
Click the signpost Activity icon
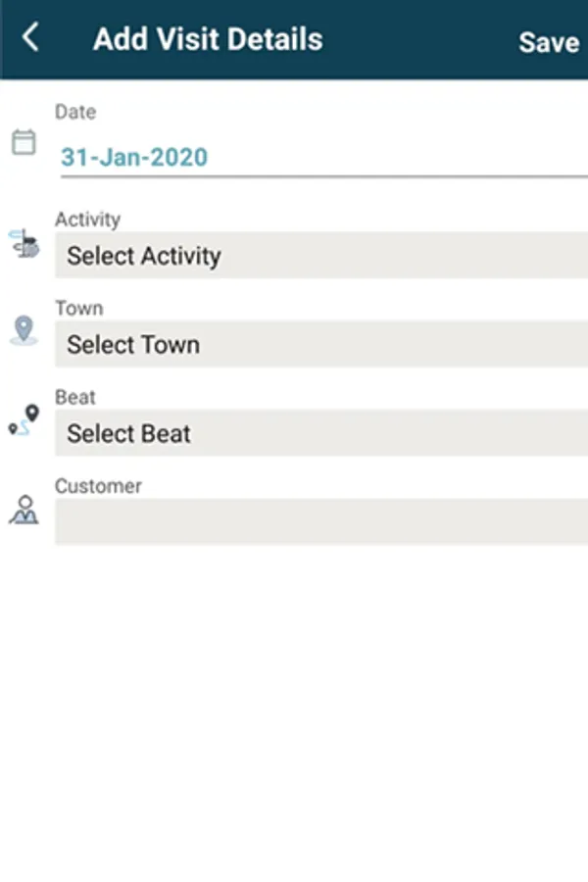pos(24,244)
